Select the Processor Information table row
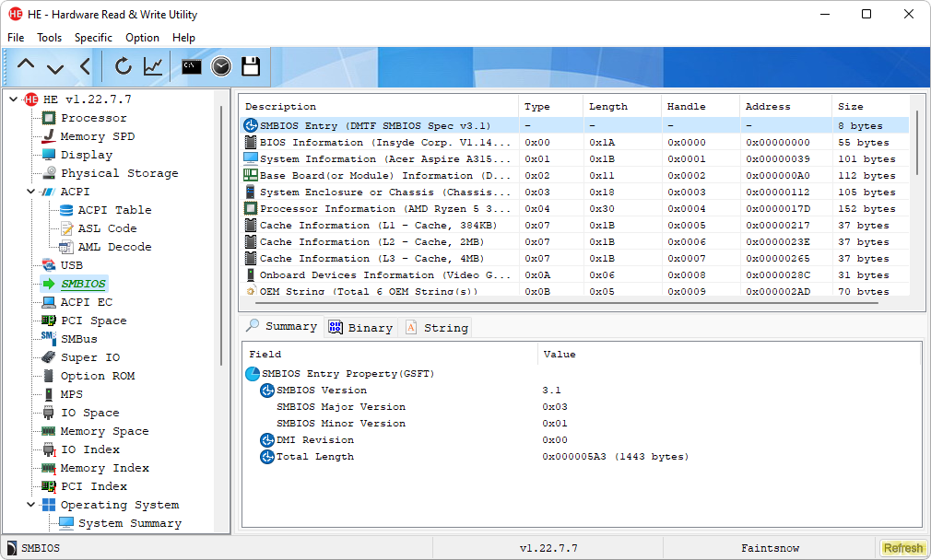 point(384,209)
